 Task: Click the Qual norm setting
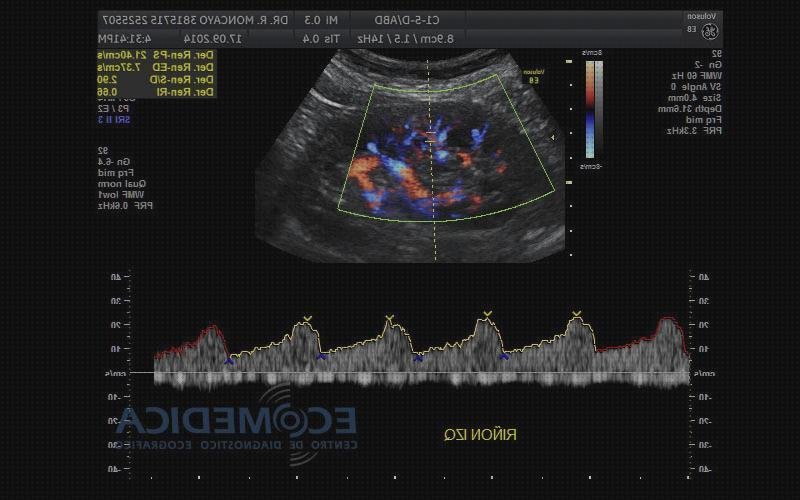[x=122, y=184]
